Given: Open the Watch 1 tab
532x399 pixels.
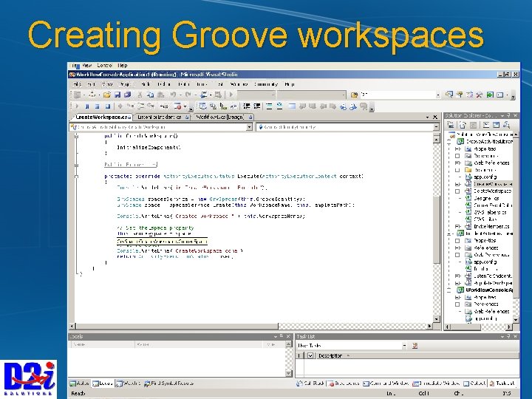Looking at the screenshot, I should point(128,383).
